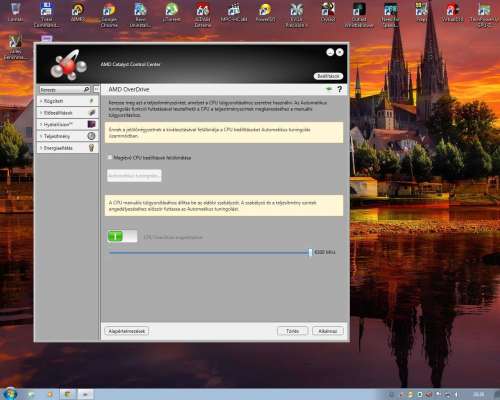
Task: Launch the PowerISO desktop shortcut
Action: click(265, 11)
